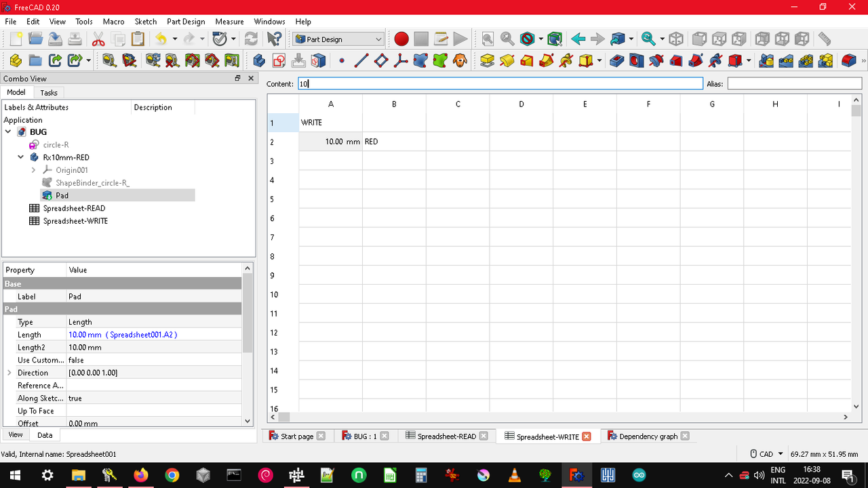
Task: Collapse the Rx10mm-RED body in the tree
Action: point(20,157)
